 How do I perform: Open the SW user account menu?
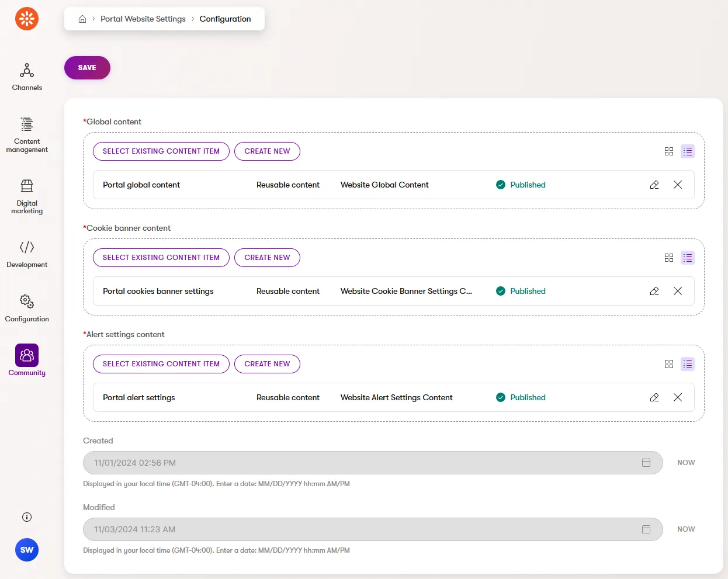[x=27, y=550]
